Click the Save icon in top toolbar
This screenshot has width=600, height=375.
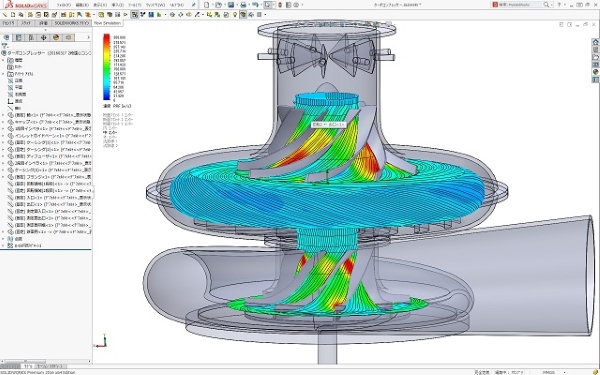[231, 5]
